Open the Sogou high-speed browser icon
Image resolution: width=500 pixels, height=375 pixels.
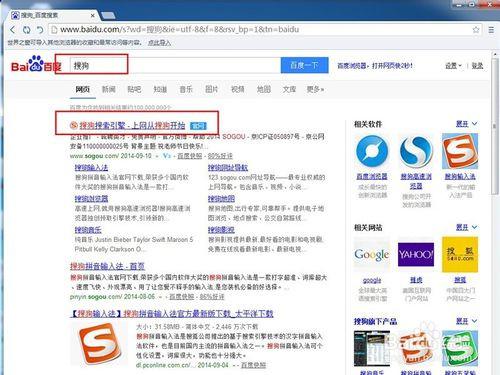[x=416, y=151]
